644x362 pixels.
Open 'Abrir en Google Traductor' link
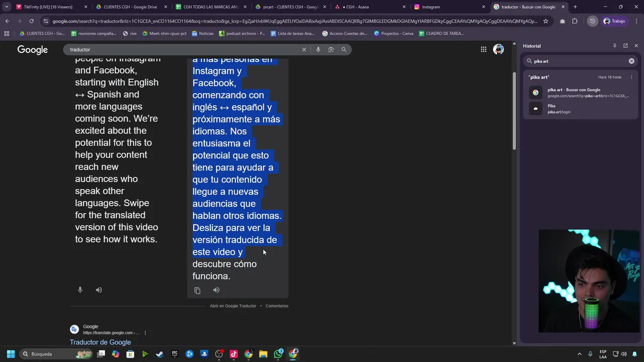pyautogui.click(x=233, y=306)
